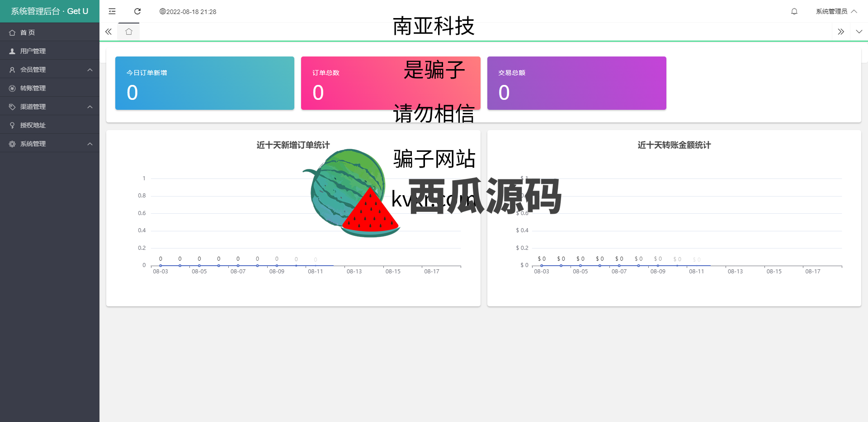Expand 会员管理 menu
Image resolution: width=868 pixels, height=422 pixels.
click(x=50, y=69)
